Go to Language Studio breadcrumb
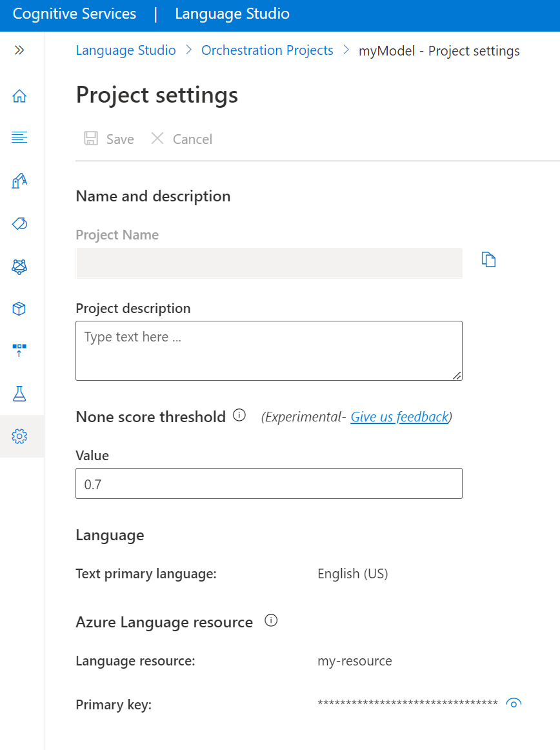 (126, 50)
